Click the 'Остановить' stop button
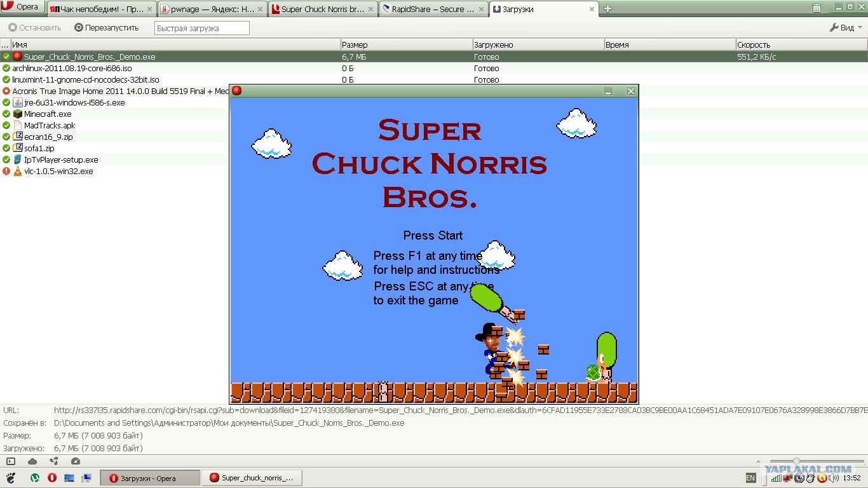 35,28
